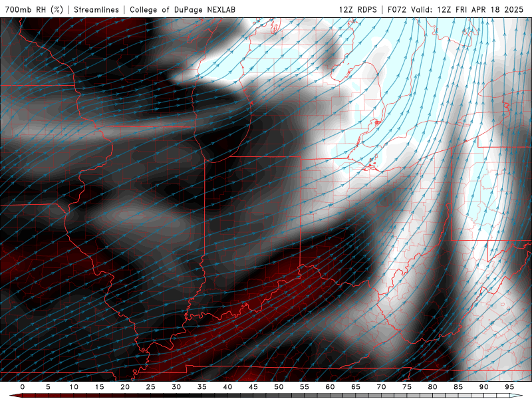Viewport: 532px width, 399px height.
Task: Select the '0' colorbar tick label
Action: pos(23,387)
